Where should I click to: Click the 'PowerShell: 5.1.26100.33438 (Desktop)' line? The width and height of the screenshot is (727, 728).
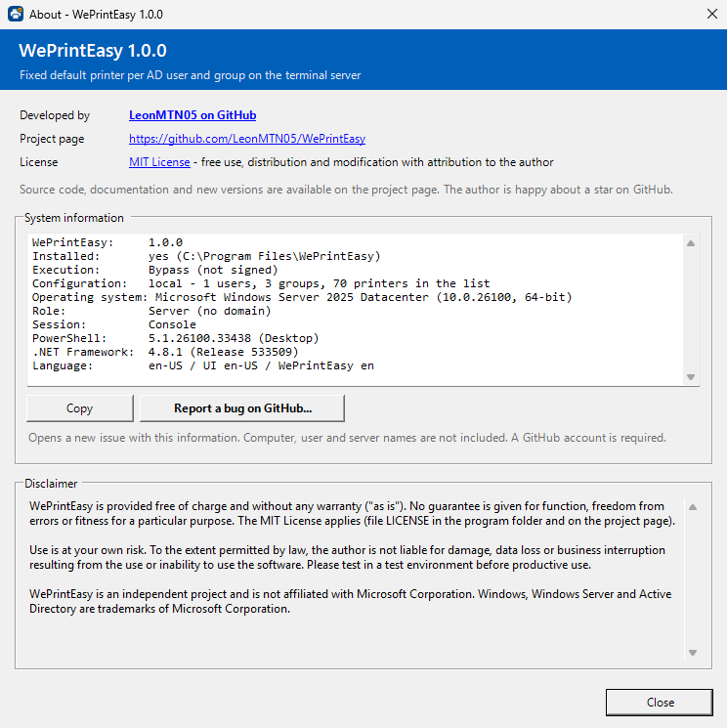click(176, 338)
